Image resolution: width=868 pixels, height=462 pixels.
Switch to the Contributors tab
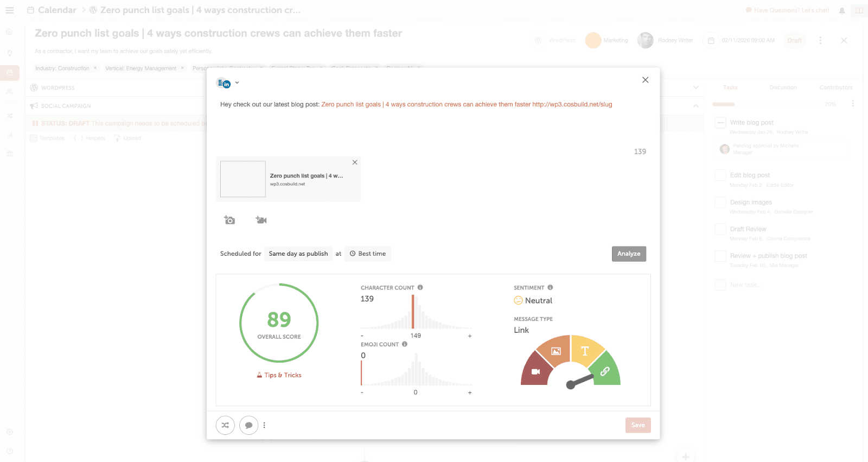click(835, 87)
